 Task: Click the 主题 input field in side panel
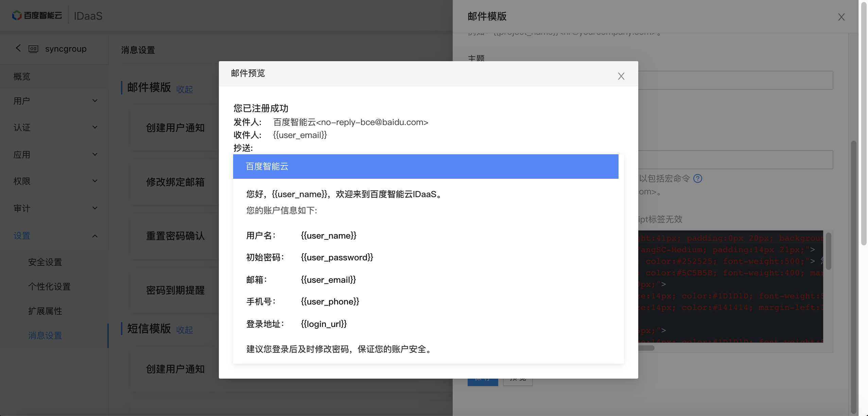click(735, 80)
